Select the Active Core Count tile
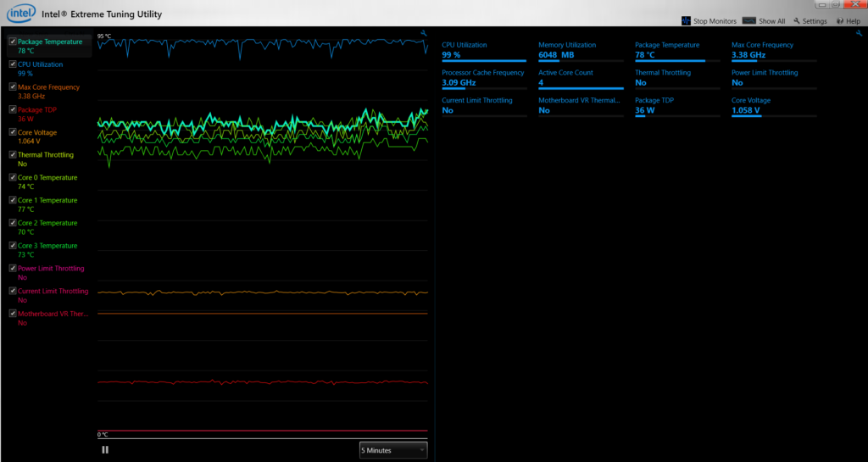The image size is (868, 462). click(x=581, y=79)
